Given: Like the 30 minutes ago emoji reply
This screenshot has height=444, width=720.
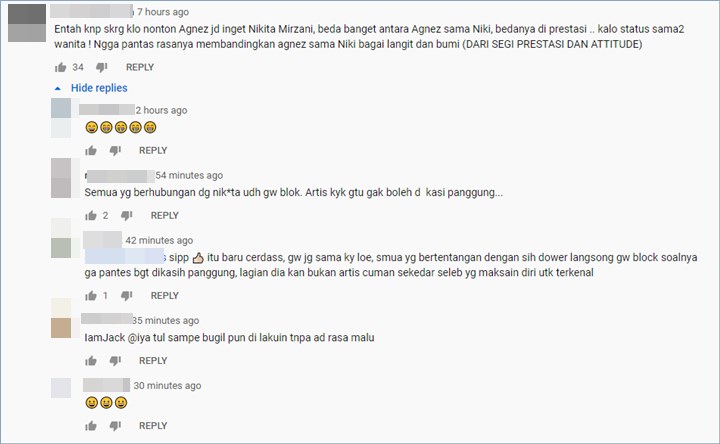Looking at the screenshot, I should tap(91, 426).
